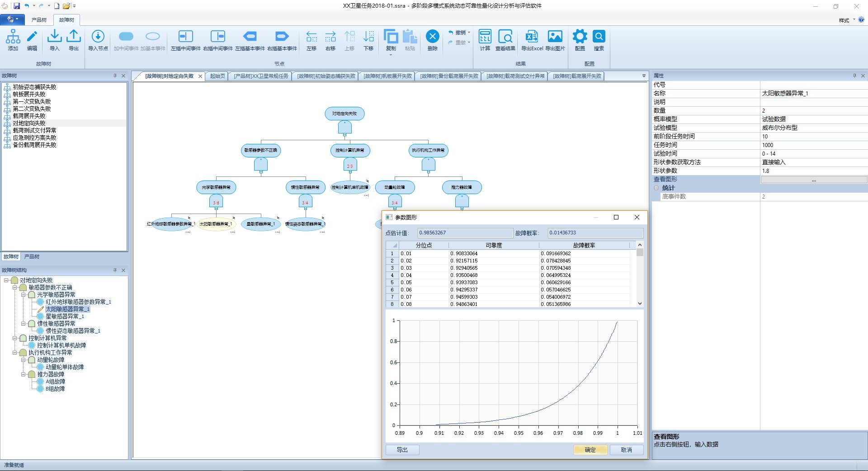Click the 撤销 (Undo) ribbon button
868x471 pixels.
[457, 33]
